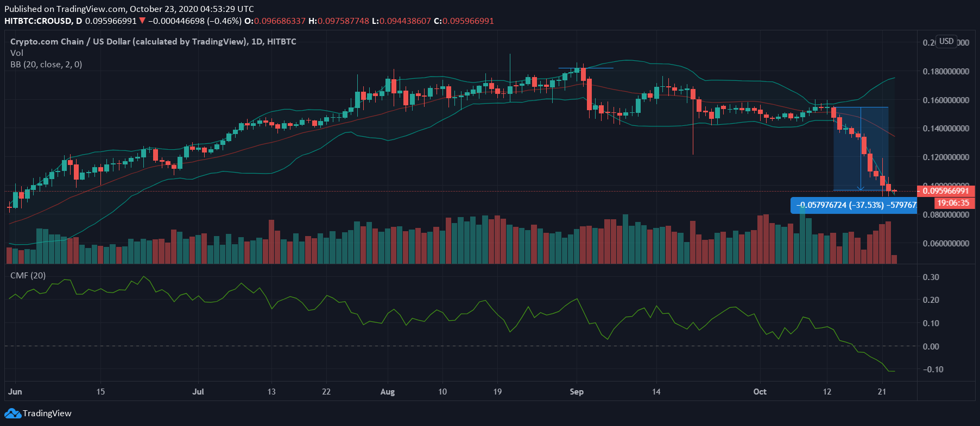The image size is (980, 426).
Task: Click the HITBTC:CROUSD, D symbol header
Action: 43,21
